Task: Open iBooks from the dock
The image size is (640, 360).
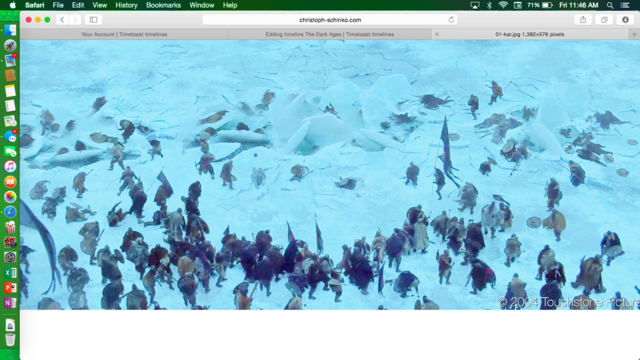Action: (x=10, y=182)
